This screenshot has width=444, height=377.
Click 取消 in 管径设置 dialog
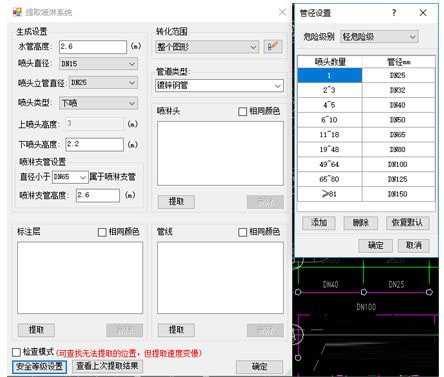click(x=414, y=246)
